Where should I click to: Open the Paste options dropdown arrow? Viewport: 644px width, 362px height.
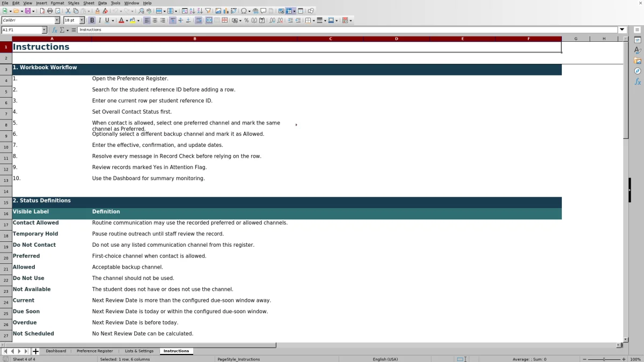pyautogui.click(x=89, y=11)
